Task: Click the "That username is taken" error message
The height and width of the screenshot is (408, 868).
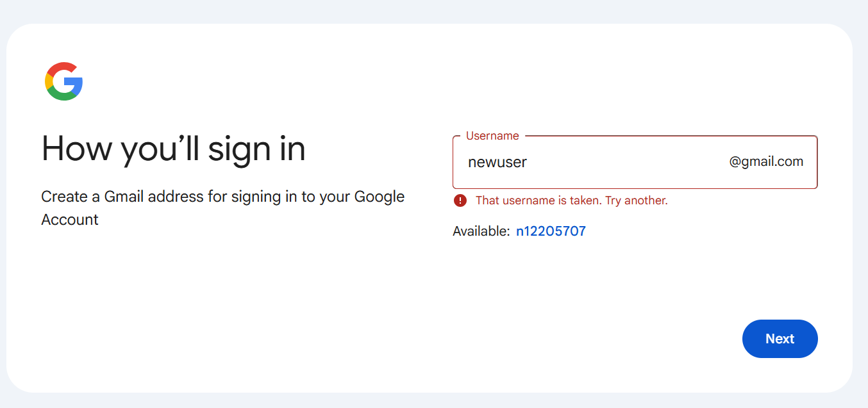Action: 572,200
